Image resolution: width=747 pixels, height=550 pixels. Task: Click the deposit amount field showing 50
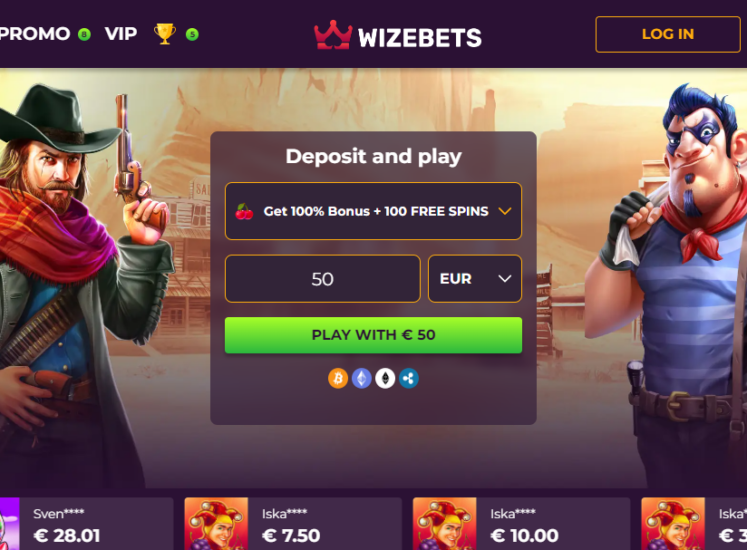[323, 279]
